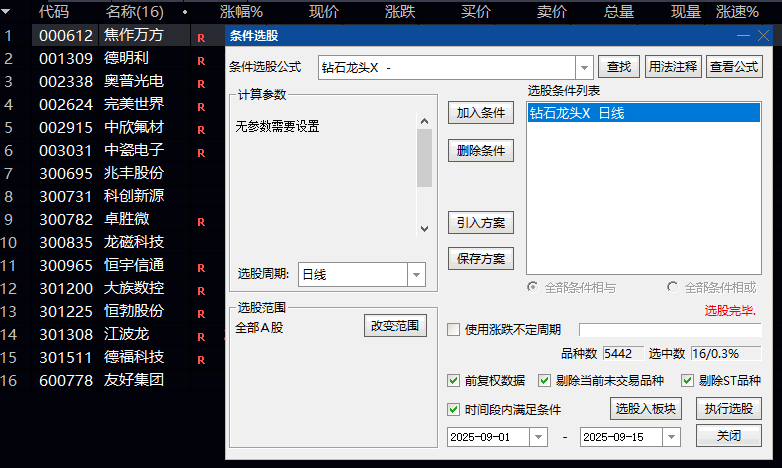The height and width of the screenshot is (468, 782).
Task: Open the end date 2025-09-15 dropdown
Action: [671, 437]
